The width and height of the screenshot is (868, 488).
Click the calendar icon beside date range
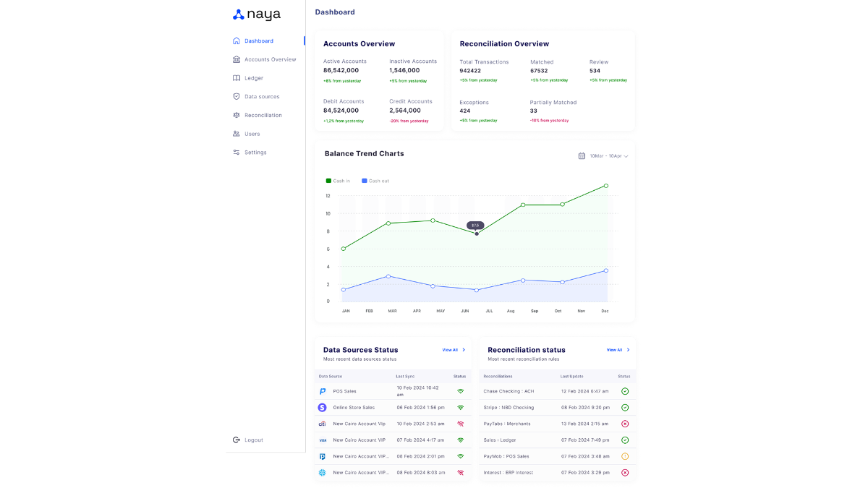point(582,155)
